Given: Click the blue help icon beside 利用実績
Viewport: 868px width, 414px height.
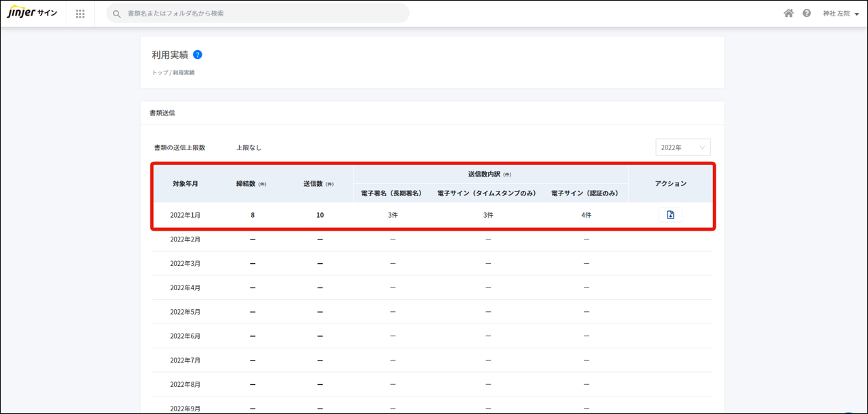Looking at the screenshot, I should point(198,55).
